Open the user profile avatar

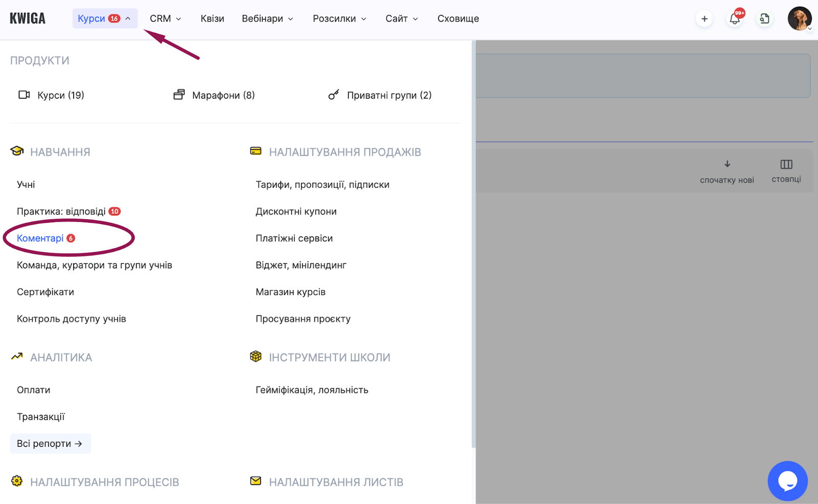click(799, 19)
